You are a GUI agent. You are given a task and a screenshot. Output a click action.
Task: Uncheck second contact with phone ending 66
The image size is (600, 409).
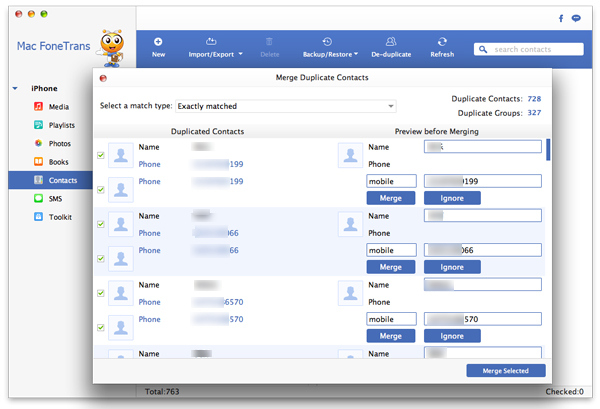[x=101, y=258]
